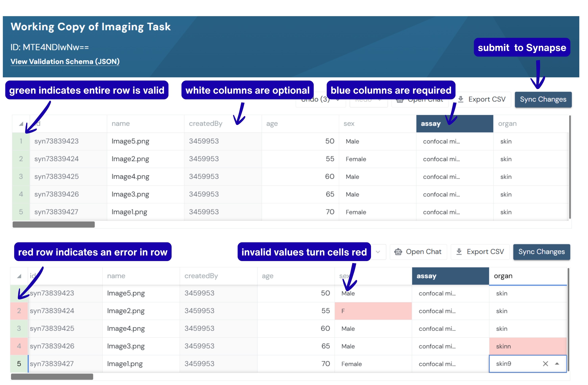The height and width of the screenshot is (385, 588).
Task: Collapse the organ dropdown arrow in skin9 cell
Action: click(557, 364)
